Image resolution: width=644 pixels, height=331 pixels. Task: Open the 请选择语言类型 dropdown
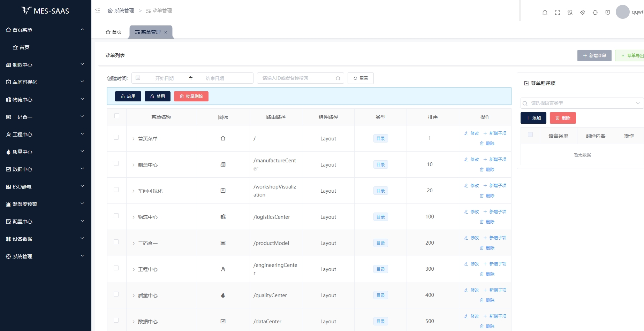click(x=582, y=103)
